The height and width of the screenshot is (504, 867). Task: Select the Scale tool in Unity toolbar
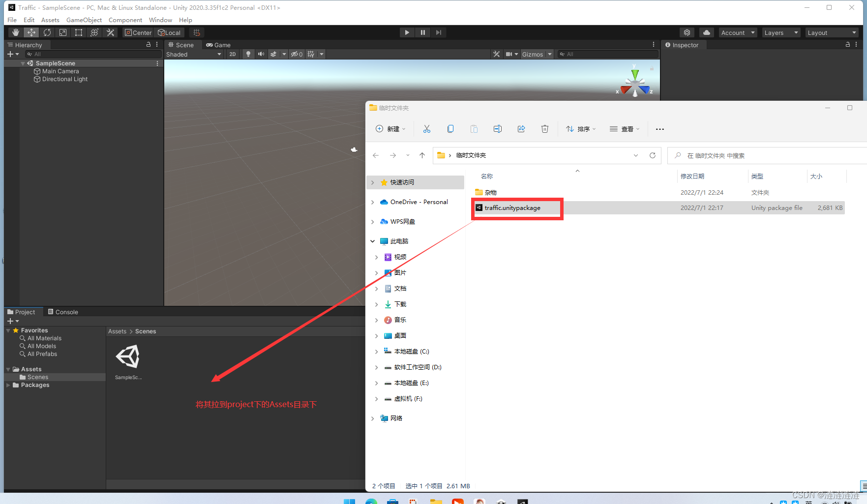click(x=63, y=32)
